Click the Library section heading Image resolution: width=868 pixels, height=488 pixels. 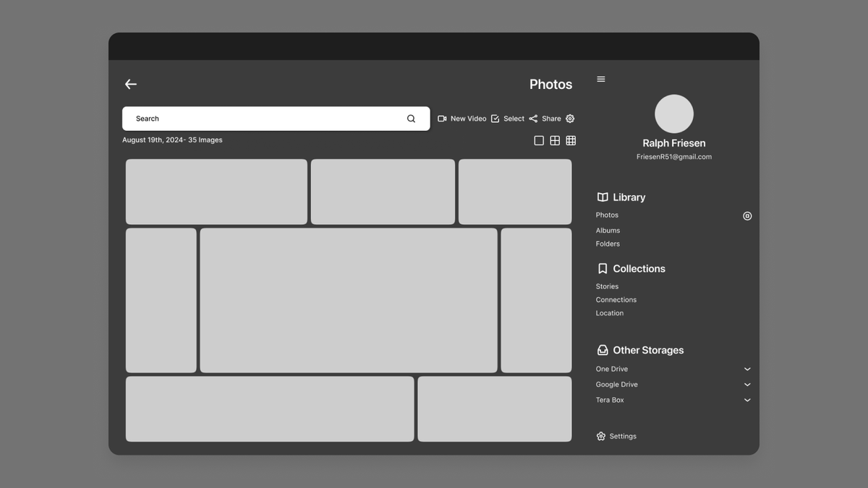tap(629, 197)
